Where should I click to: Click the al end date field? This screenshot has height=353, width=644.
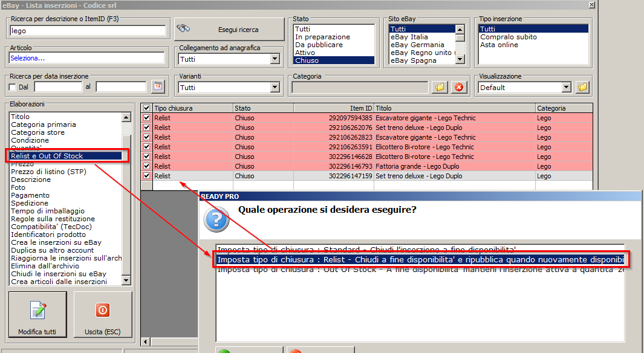[121, 87]
